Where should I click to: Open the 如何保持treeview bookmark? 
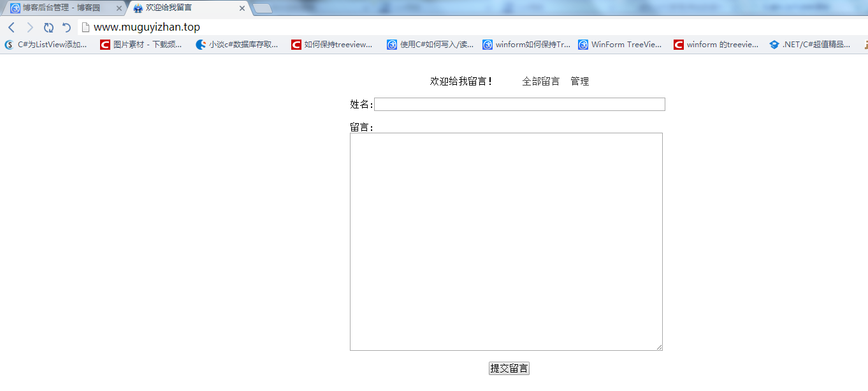pyautogui.click(x=332, y=45)
